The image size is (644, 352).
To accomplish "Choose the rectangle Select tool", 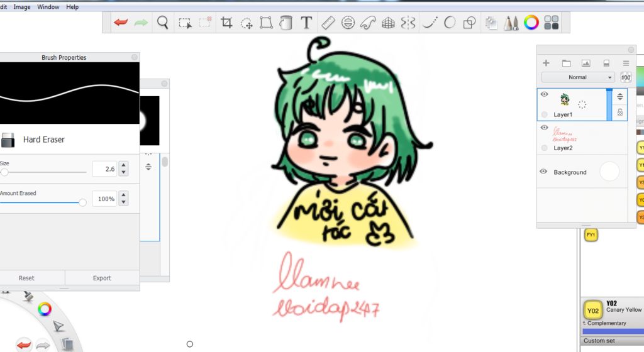I will pos(185,23).
